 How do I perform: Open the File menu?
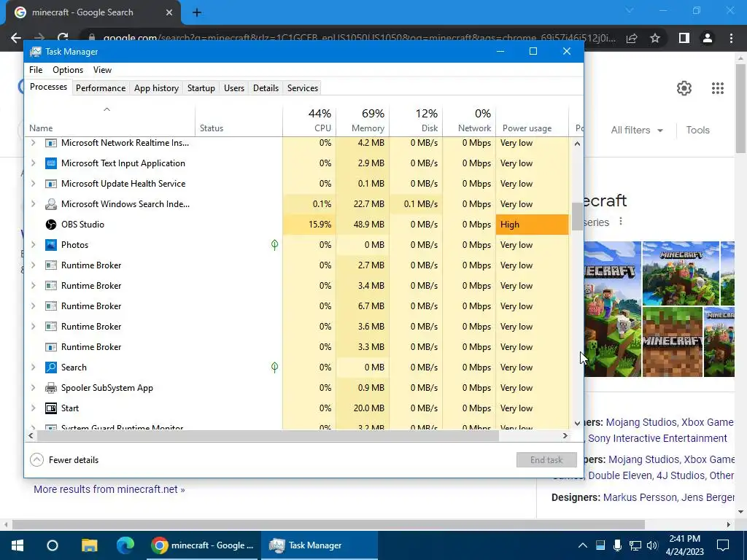click(x=36, y=70)
